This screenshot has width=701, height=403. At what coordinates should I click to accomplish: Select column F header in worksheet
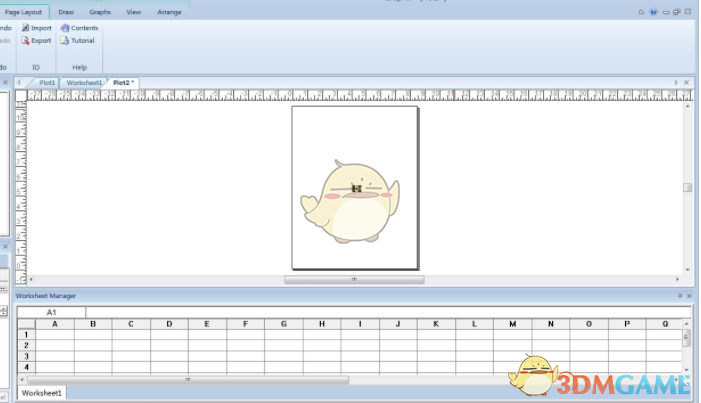click(245, 324)
